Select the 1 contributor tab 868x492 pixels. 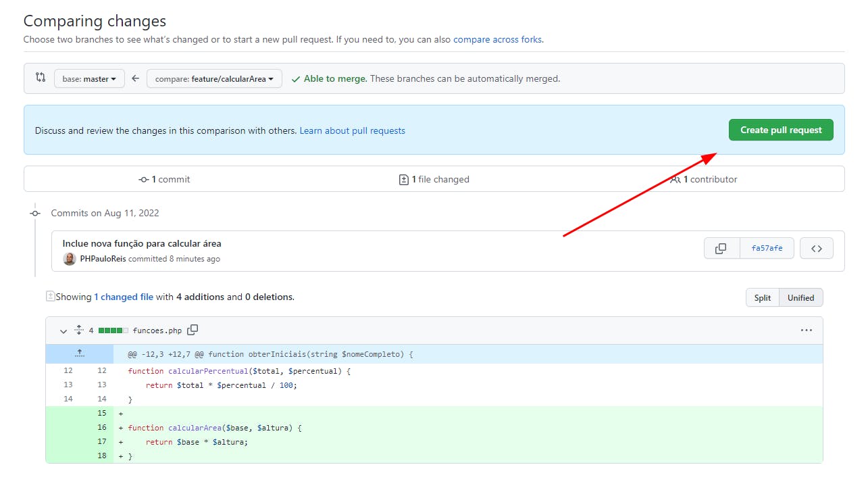click(x=704, y=179)
